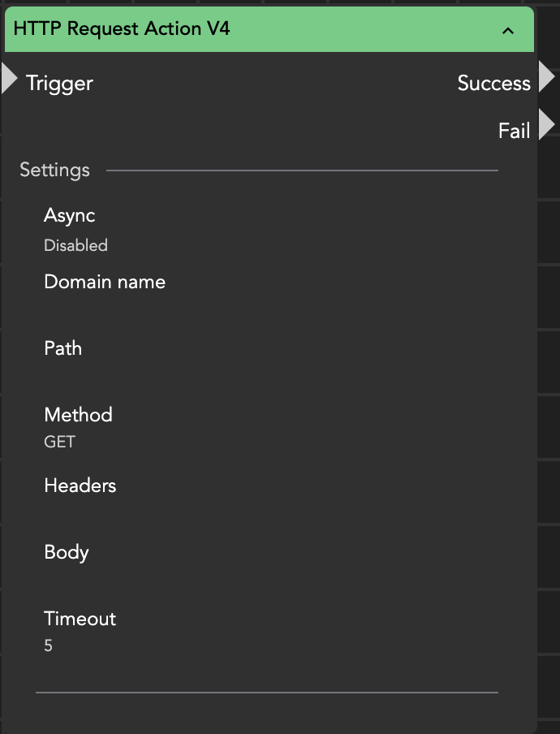560x734 pixels.
Task: Click the Body setting
Action: (x=66, y=552)
